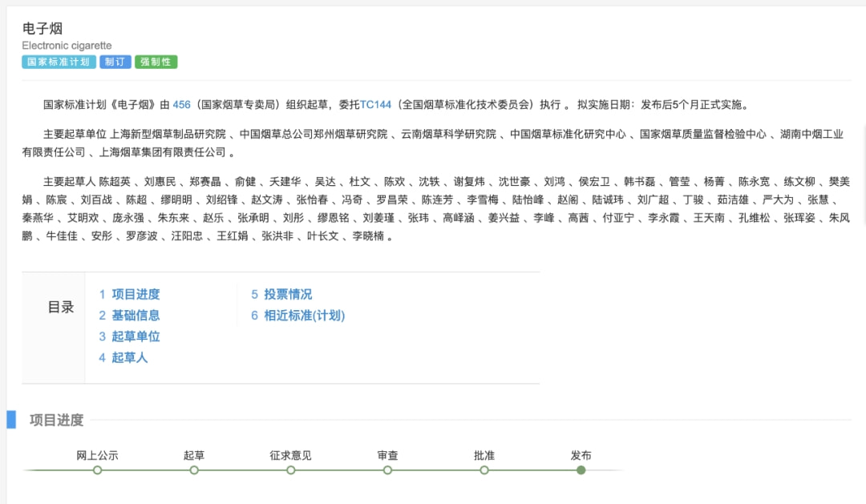This screenshot has width=866, height=504.
Task: Click the green 强制性 tag
Action: coord(156,62)
